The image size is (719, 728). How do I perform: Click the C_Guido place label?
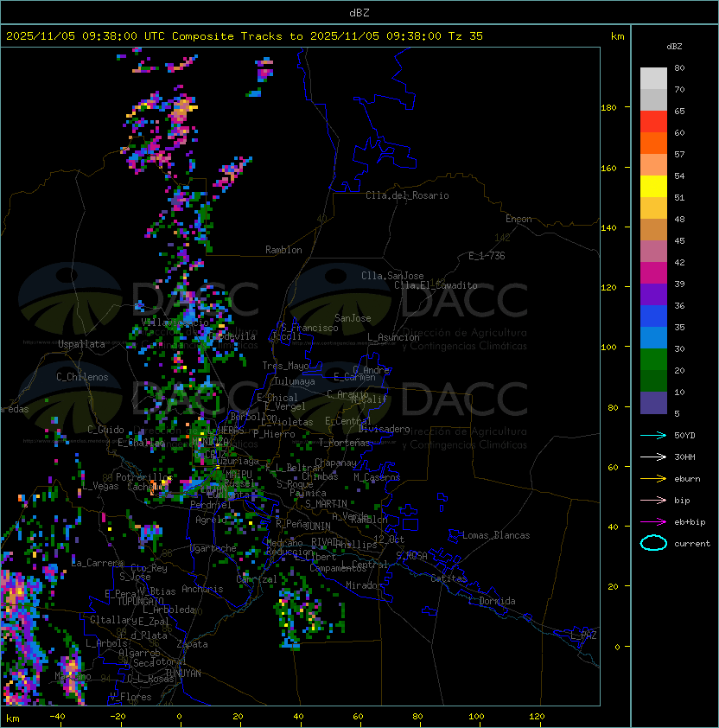[x=105, y=430]
